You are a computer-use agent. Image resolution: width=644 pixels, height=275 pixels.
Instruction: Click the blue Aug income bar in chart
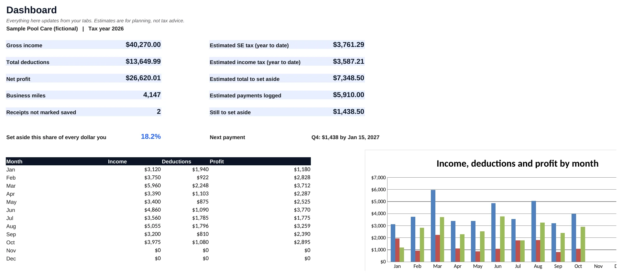point(534,231)
